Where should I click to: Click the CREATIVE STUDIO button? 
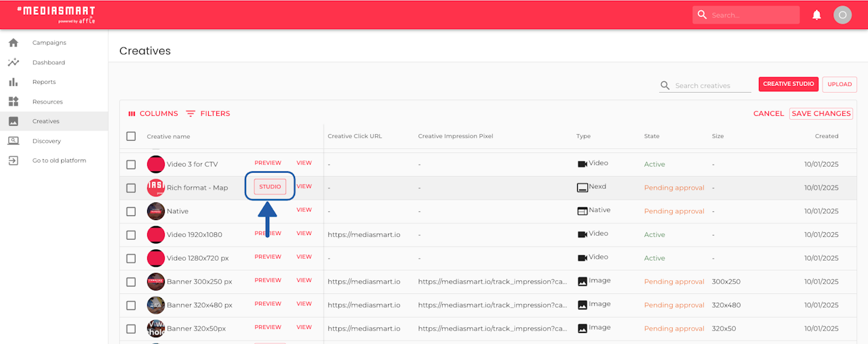coord(788,84)
